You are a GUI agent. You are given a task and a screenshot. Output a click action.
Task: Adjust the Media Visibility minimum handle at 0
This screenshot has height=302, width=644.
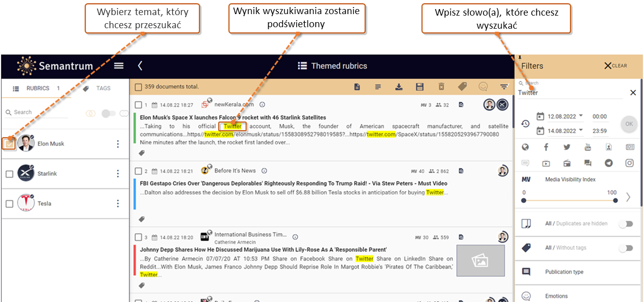524,200
